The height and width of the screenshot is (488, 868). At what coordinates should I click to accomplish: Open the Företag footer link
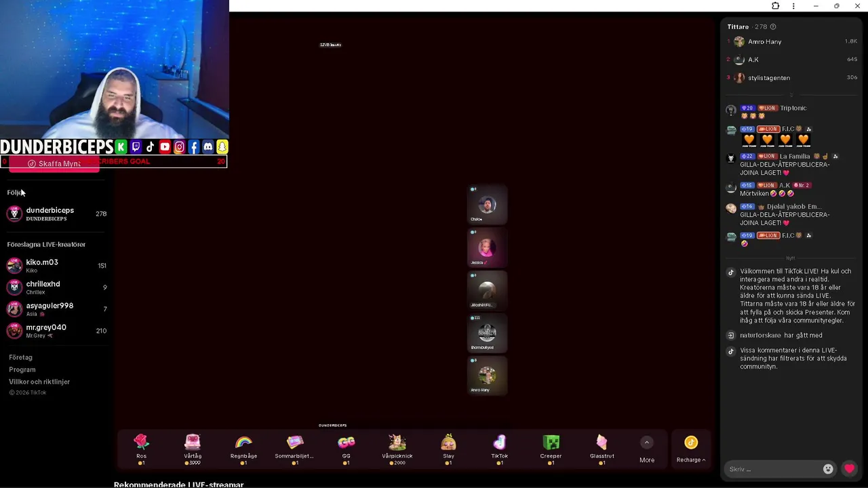(x=20, y=357)
